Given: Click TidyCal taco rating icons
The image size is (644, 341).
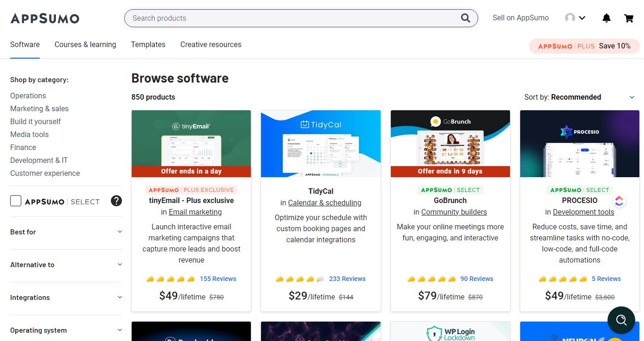Looking at the screenshot, I should coord(300,279).
